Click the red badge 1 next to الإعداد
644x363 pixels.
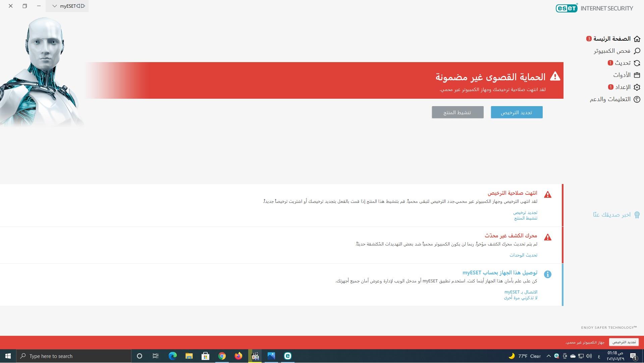[610, 87]
